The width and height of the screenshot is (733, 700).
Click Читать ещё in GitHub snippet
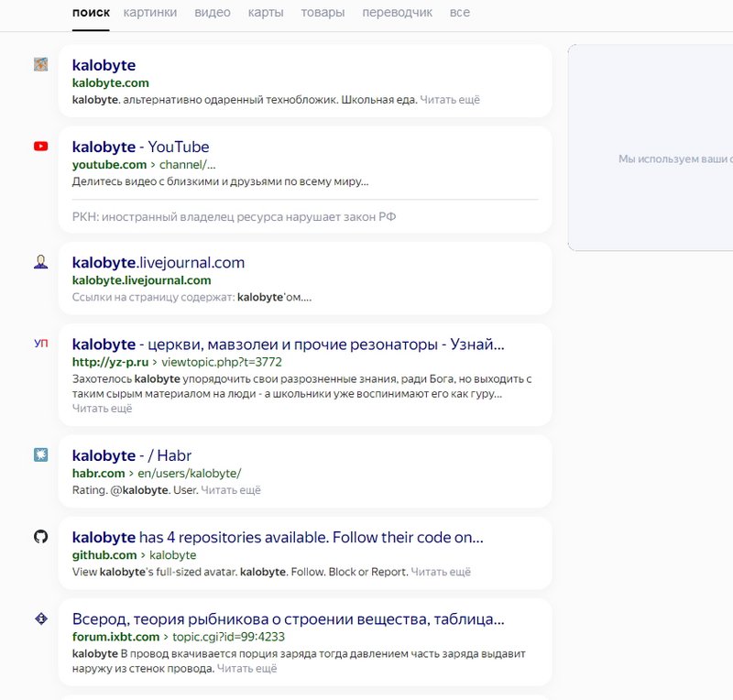[x=441, y=572]
